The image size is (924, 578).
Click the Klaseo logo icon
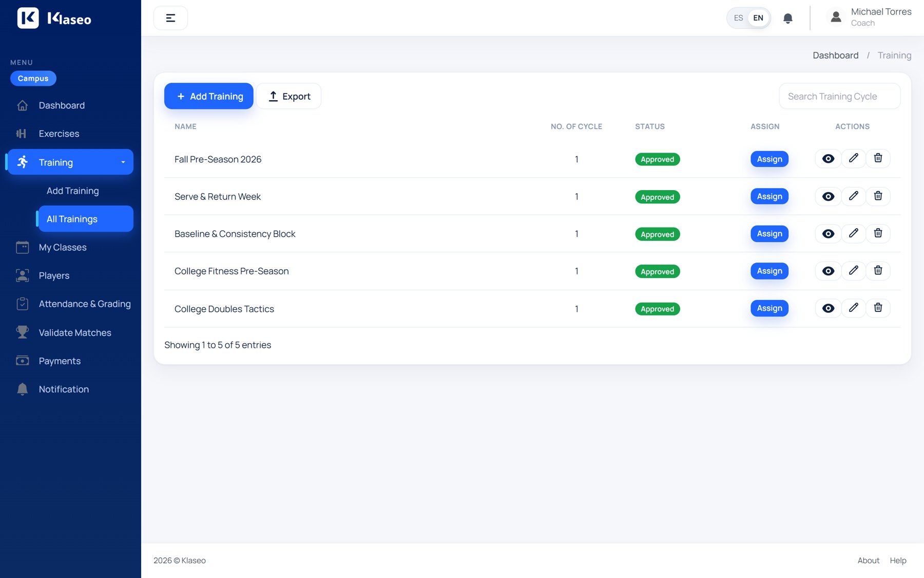point(28,18)
